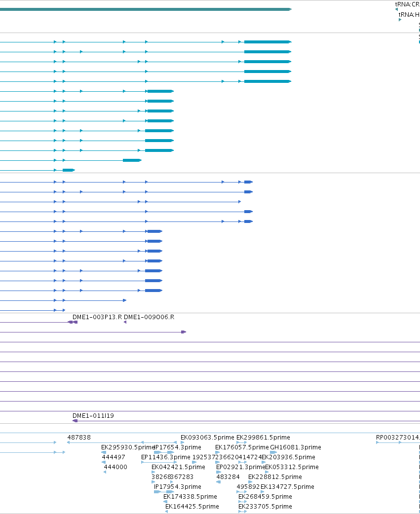Select the RP003273014 feature label
Screen dimensions: 420x514
tap(398, 437)
